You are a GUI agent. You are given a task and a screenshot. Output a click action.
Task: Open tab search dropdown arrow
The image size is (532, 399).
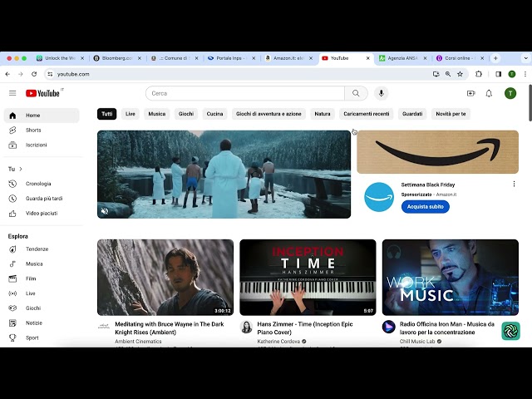pyautogui.click(x=525, y=58)
